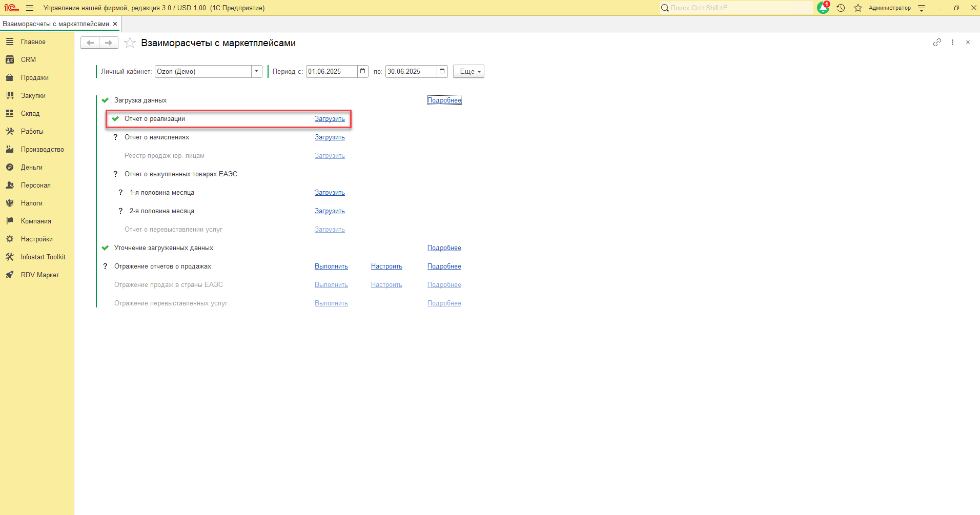Open Подробнее for Уточнение загруженных данных
The height and width of the screenshot is (515, 980).
point(444,248)
